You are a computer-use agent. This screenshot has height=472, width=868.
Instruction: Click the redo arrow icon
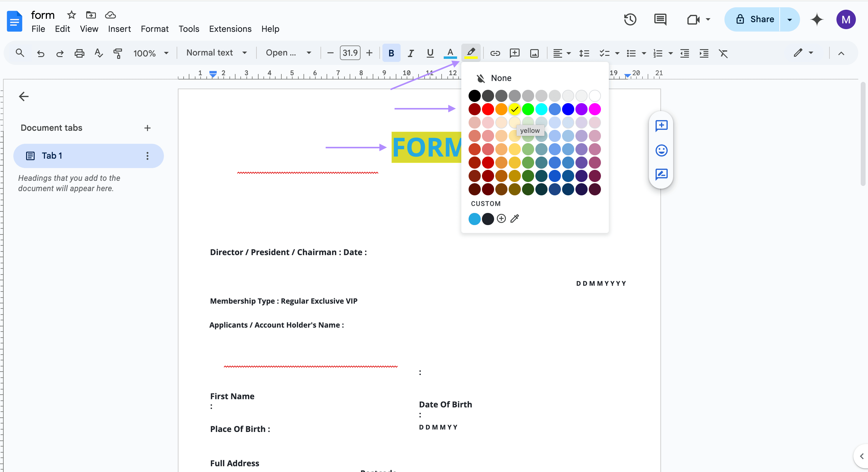[x=60, y=53]
